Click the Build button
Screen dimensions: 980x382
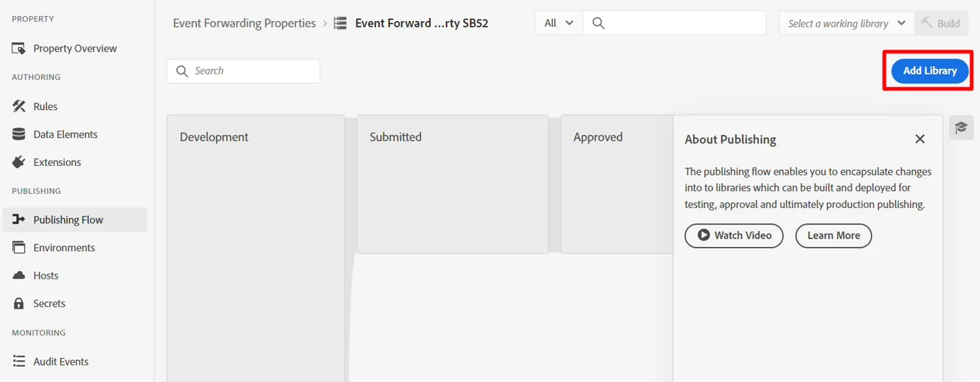point(941,23)
